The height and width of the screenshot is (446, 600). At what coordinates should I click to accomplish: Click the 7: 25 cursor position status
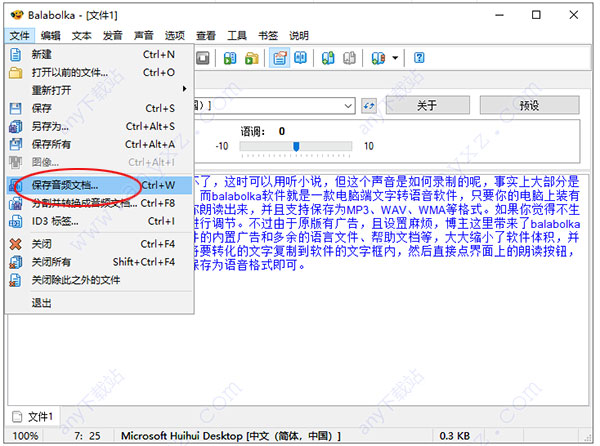pyautogui.click(x=87, y=436)
